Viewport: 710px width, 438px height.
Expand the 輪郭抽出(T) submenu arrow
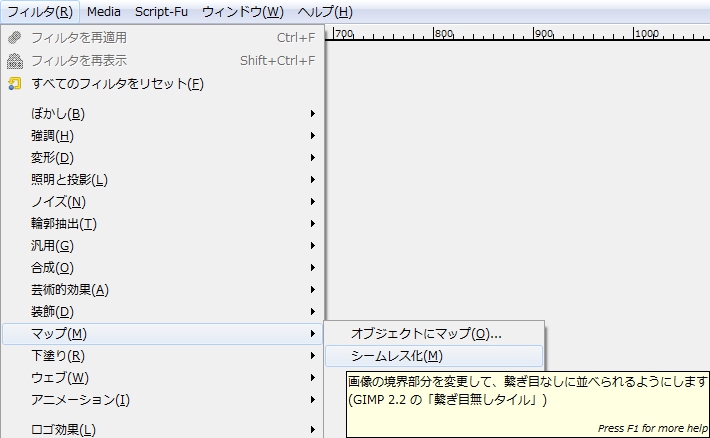pos(312,224)
